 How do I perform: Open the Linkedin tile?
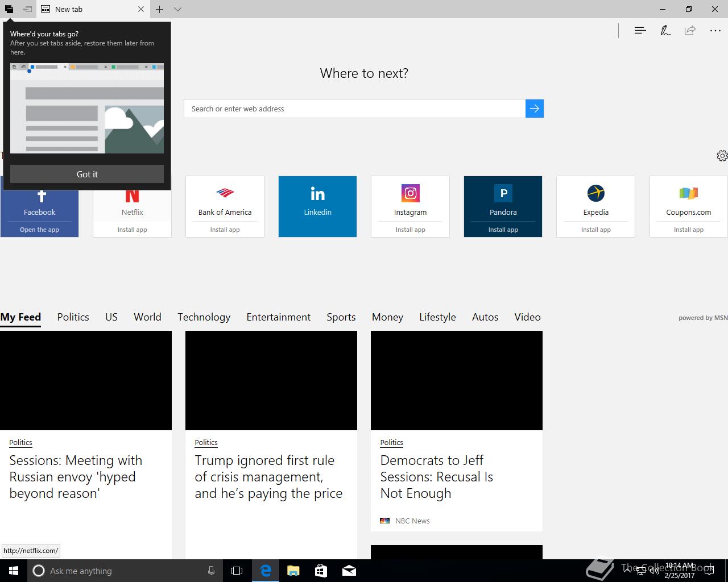pyautogui.click(x=317, y=206)
